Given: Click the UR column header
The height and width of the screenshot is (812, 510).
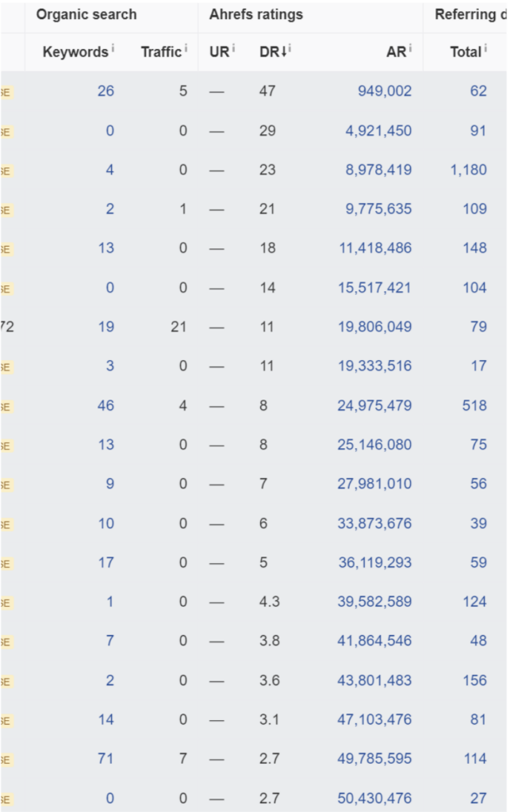Looking at the screenshot, I should (x=219, y=52).
